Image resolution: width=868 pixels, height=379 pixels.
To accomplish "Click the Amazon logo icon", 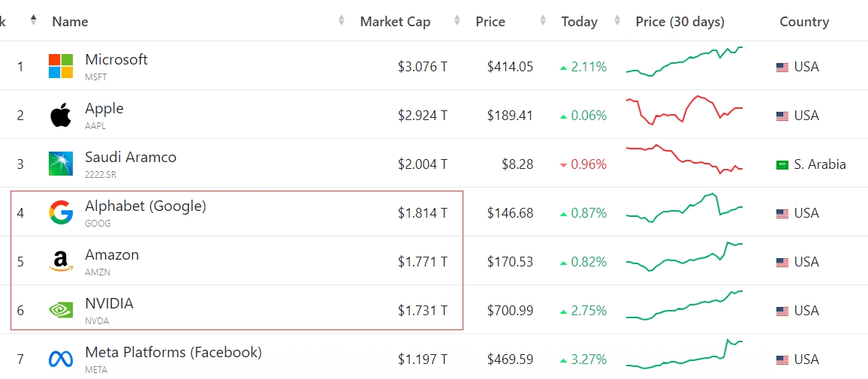I will point(61,262).
